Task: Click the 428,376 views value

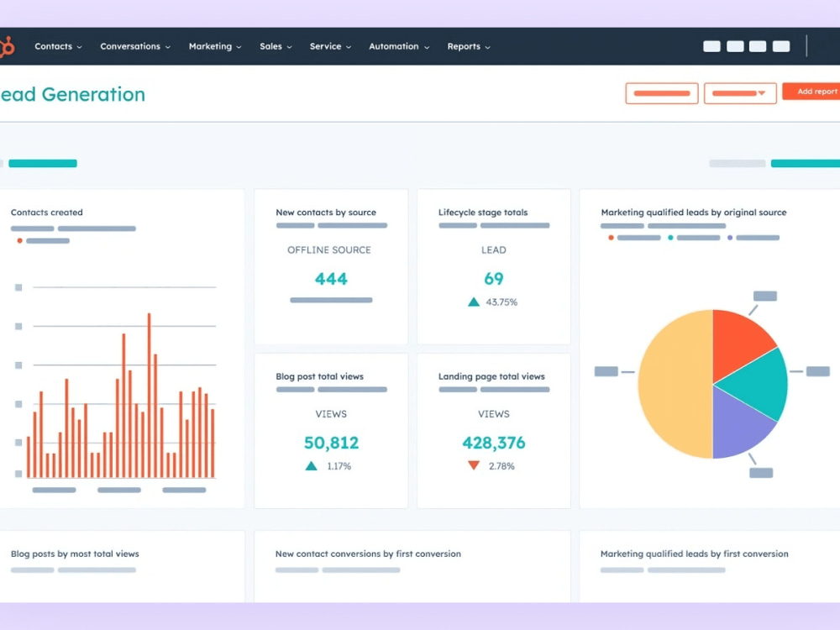Action: [493, 443]
